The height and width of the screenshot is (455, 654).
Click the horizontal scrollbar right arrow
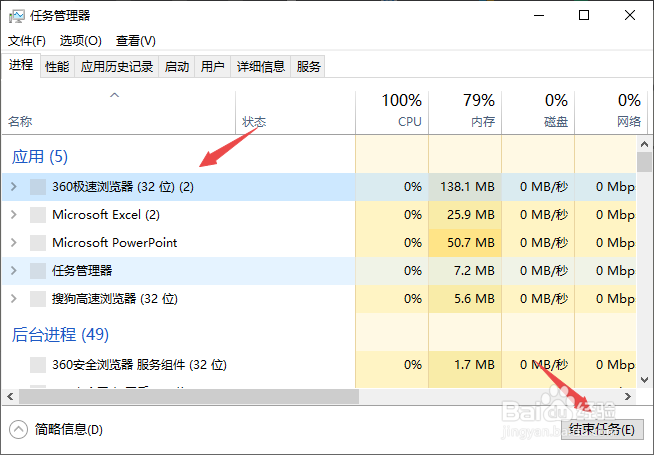pos(628,397)
